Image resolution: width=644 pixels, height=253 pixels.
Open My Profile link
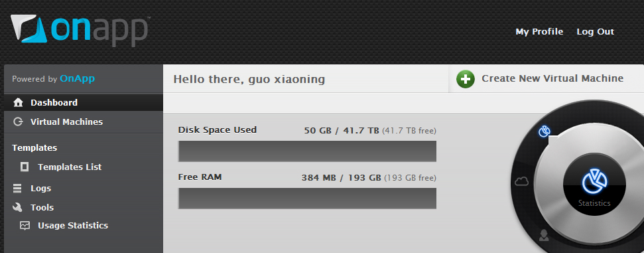point(539,32)
